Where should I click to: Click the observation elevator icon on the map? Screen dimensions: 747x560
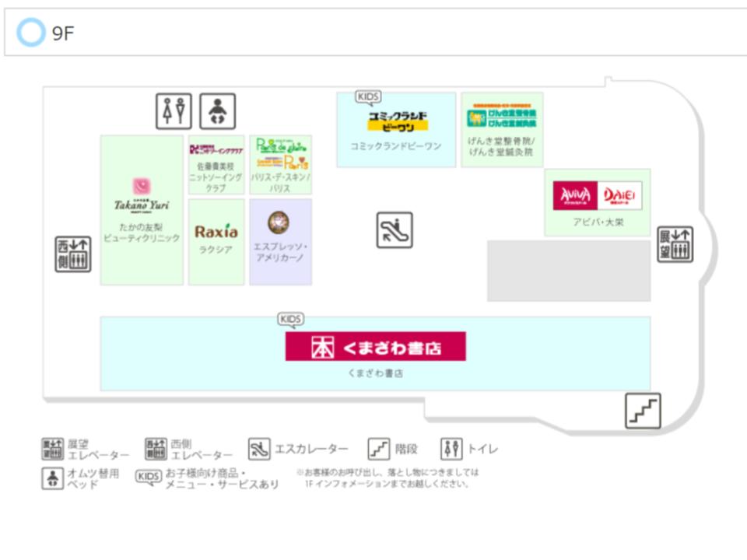click(675, 244)
